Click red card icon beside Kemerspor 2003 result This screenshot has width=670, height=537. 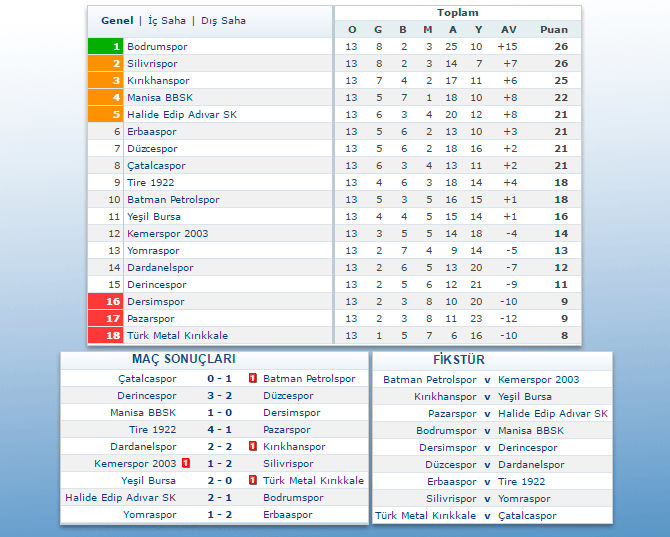tap(186, 464)
